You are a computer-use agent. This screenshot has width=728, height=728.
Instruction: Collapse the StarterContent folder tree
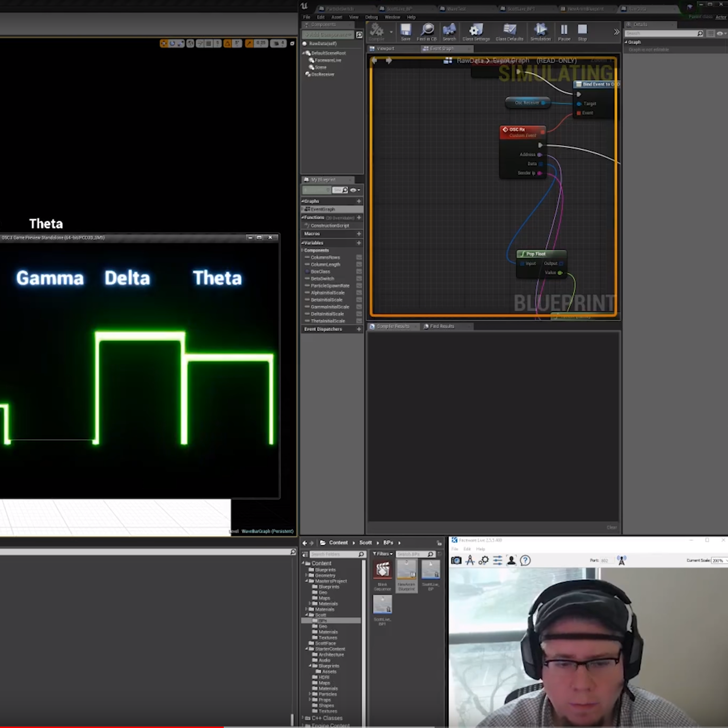(307, 649)
